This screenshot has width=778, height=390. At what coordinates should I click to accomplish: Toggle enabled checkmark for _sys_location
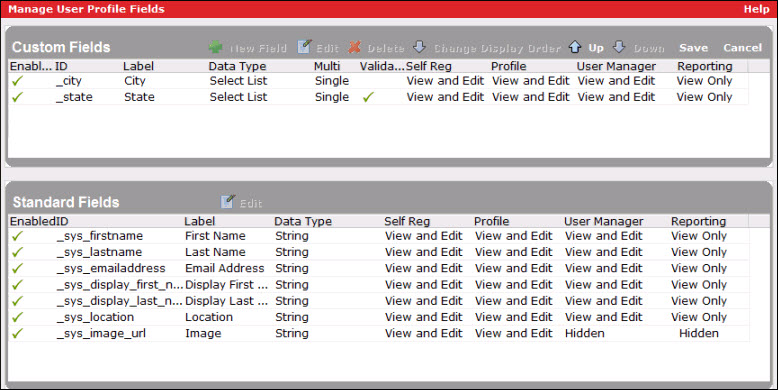click(x=17, y=318)
